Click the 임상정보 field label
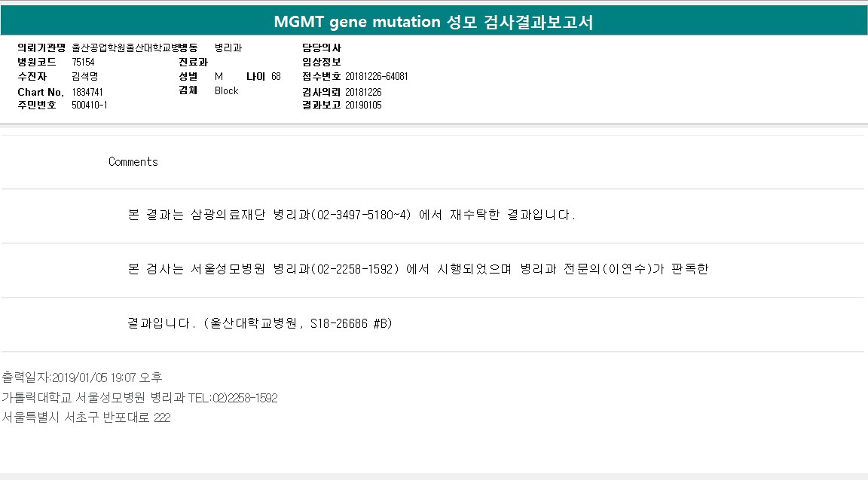Image resolution: width=868 pixels, height=480 pixels. point(322,62)
